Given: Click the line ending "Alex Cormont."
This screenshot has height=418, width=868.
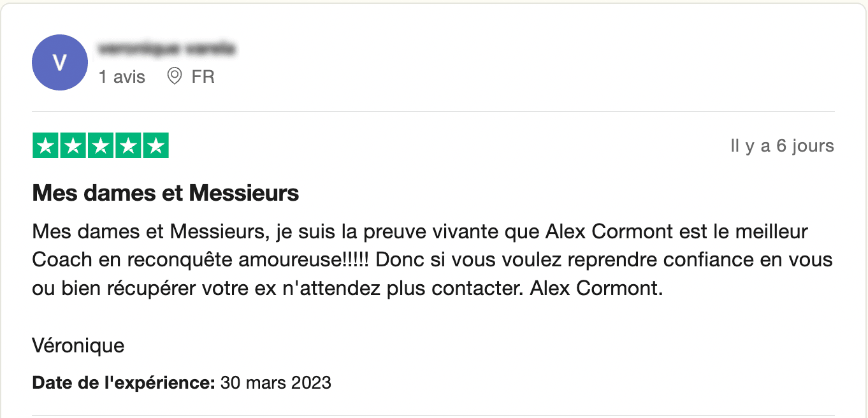Looking at the screenshot, I should (x=348, y=289).
